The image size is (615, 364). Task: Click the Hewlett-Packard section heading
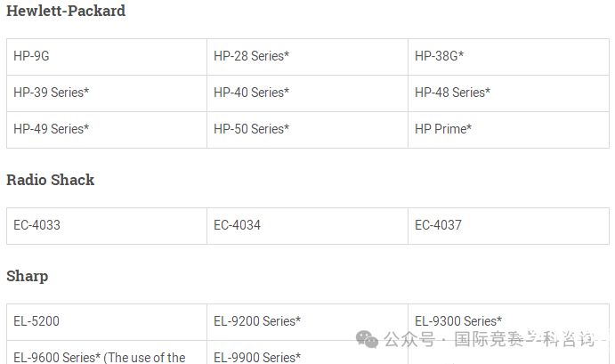pyautogui.click(x=66, y=11)
